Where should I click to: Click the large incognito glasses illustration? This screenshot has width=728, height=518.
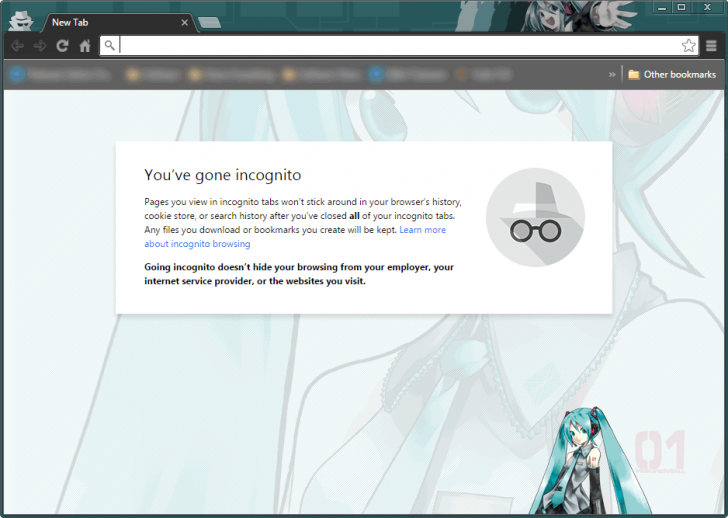[x=535, y=217]
